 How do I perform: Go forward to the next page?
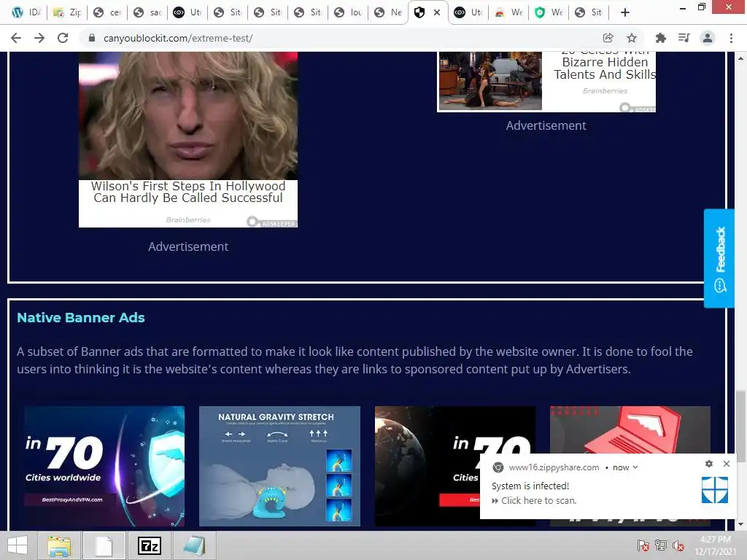click(x=39, y=38)
